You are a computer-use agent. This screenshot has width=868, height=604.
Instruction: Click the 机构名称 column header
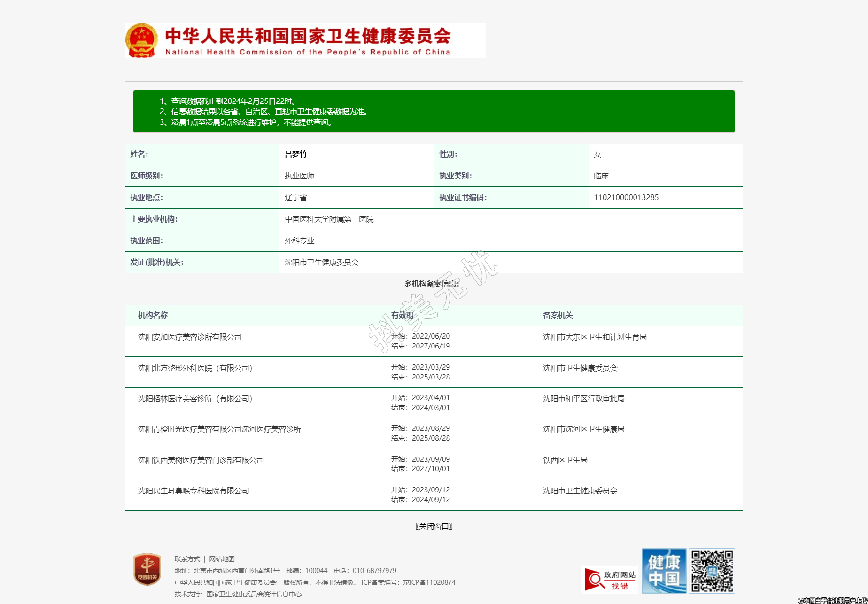[x=153, y=315]
